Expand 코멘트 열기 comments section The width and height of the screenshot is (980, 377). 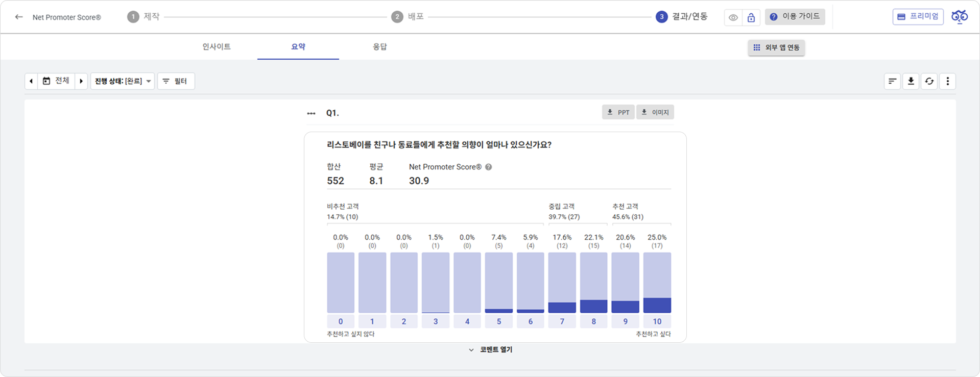click(x=490, y=350)
